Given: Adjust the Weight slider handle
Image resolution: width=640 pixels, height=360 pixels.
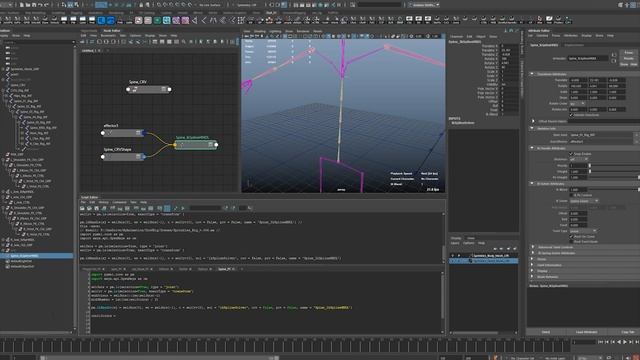Looking at the screenshot, I should coord(589,171).
